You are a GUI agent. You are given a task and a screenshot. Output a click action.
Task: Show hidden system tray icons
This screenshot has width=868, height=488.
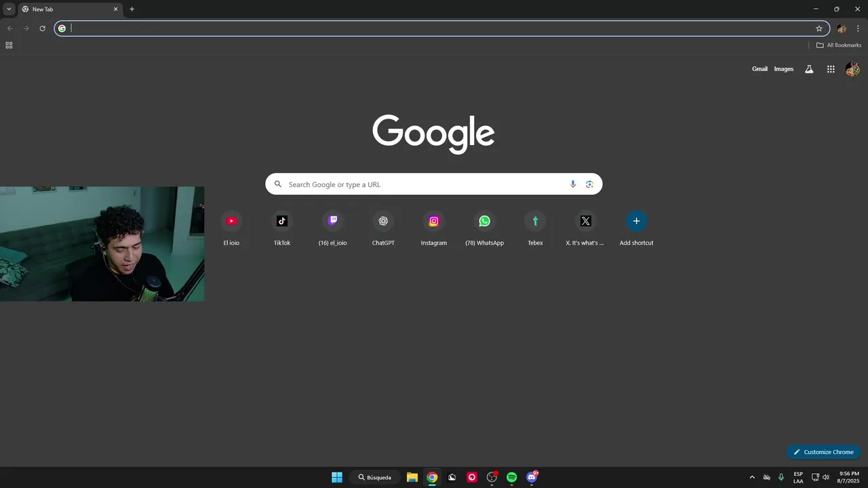(x=752, y=477)
